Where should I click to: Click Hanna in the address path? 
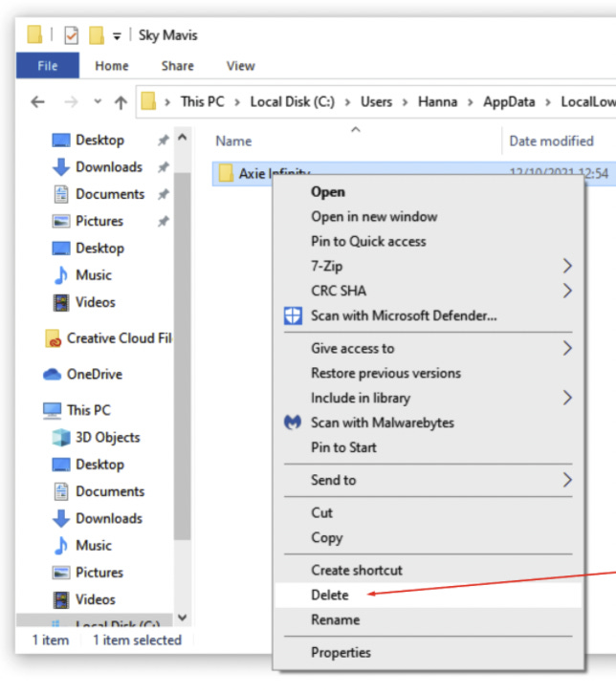(437, 101)
